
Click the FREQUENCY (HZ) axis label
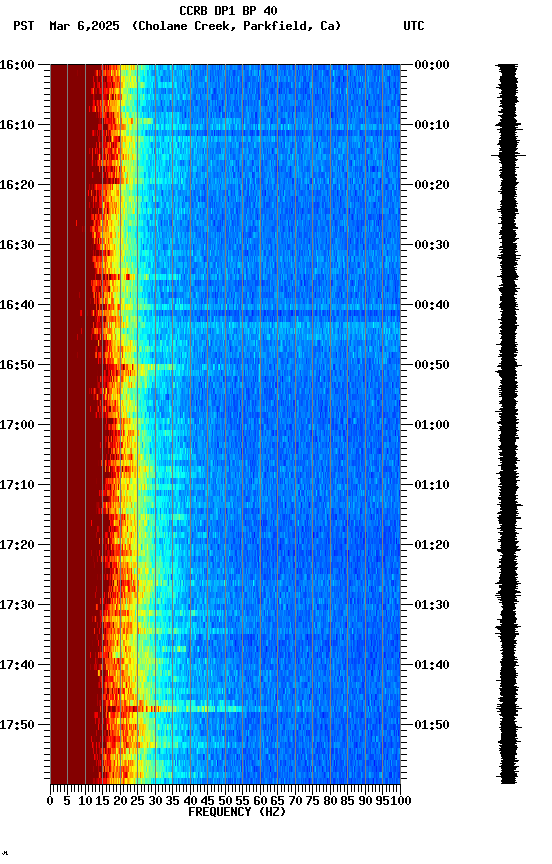[237, 812]
